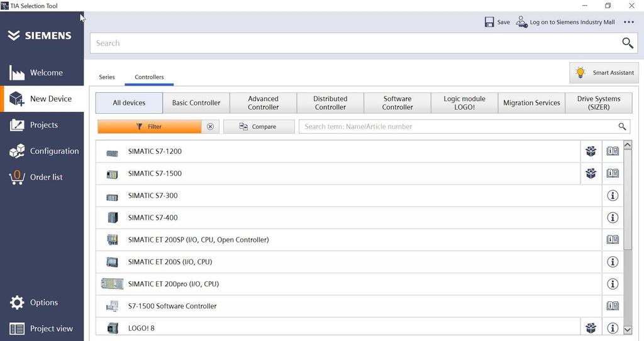
Task: Click the top search magnifier icon
Action: coord(627,43)
